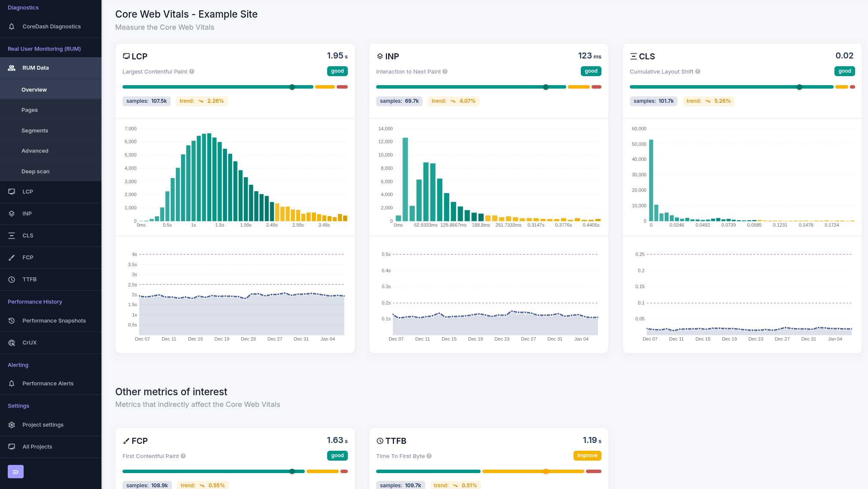Screen dimensions: 868x489
Task: Click the help icon next to Largest Contentful Paint
Action: coord(192,71)
